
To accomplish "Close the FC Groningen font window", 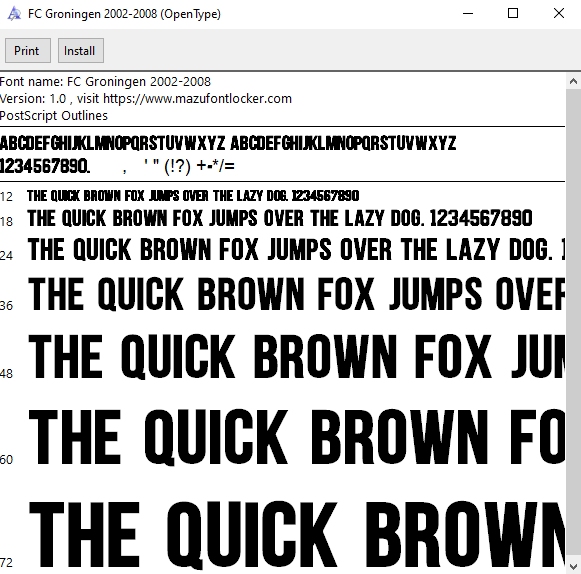I will tap(558, 14).
